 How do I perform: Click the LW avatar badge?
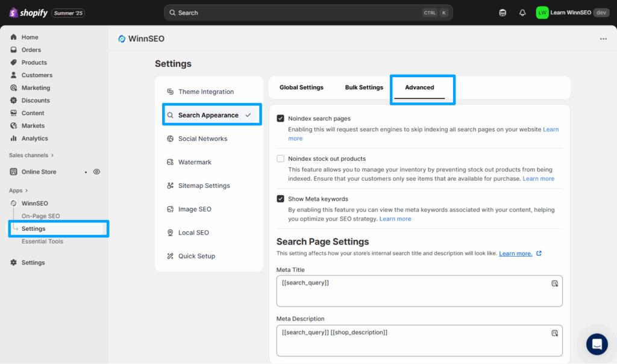542,13
